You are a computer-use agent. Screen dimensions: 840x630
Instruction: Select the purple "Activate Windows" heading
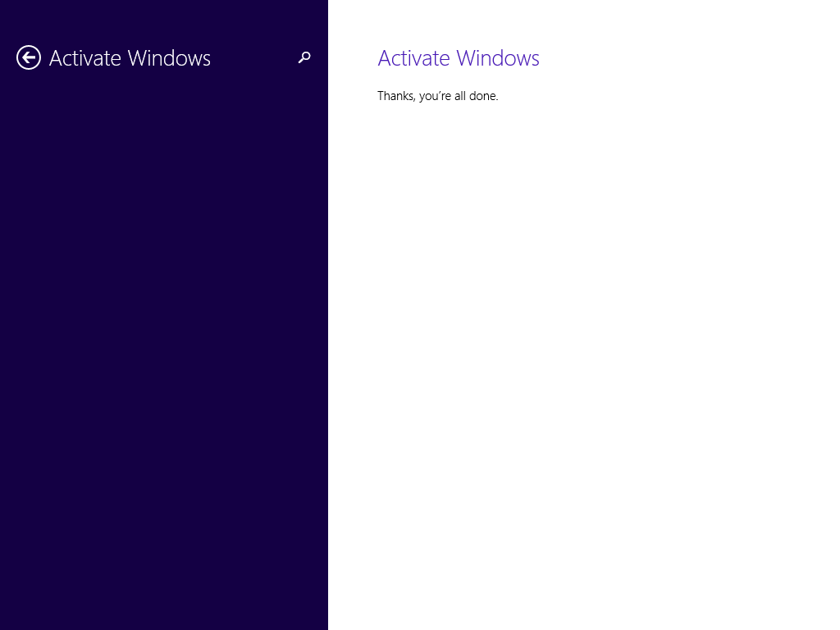458,58
